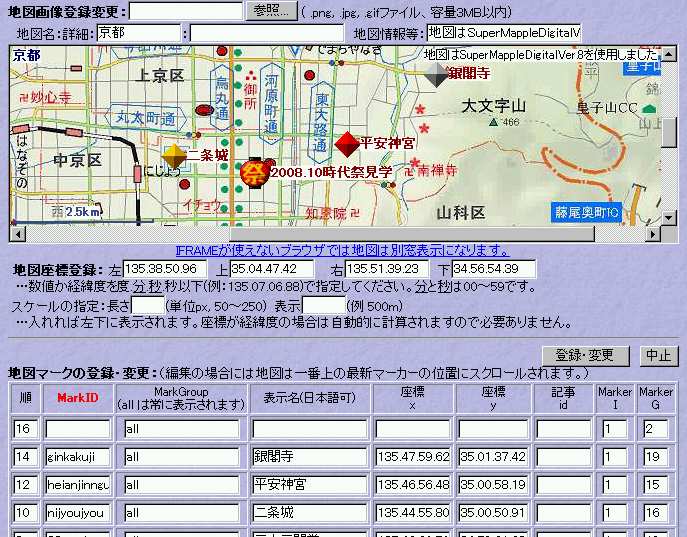This screenshot has width=687, height=537.
Task: Click the gray Ginkakuji diamond marker on map
Action: [437, 75]
